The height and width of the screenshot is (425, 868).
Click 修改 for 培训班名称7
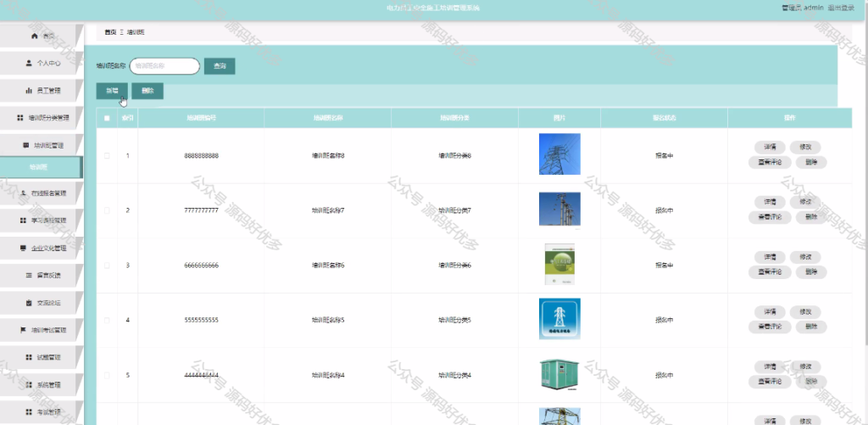805,202
